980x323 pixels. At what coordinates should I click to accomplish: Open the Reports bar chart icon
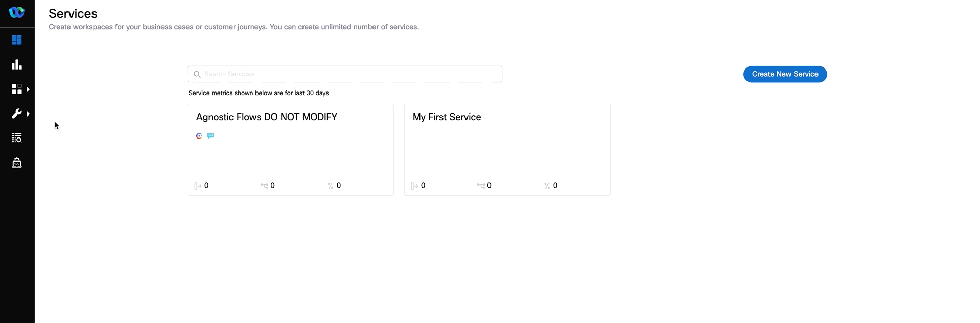(x=17, y=64)
